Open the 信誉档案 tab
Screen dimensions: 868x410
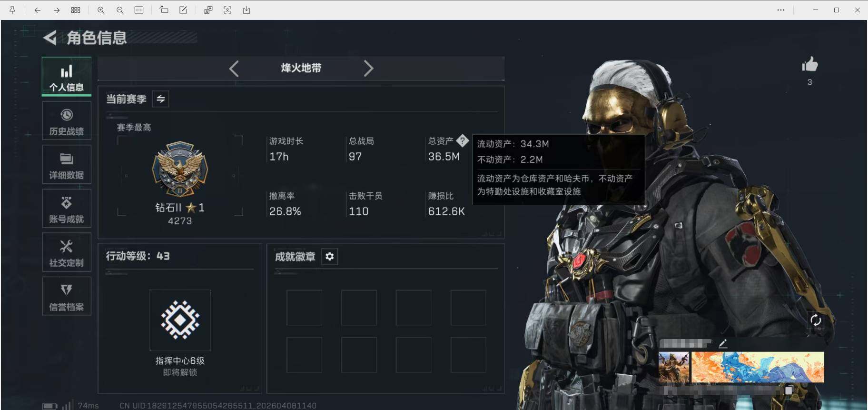click(67, 296)
